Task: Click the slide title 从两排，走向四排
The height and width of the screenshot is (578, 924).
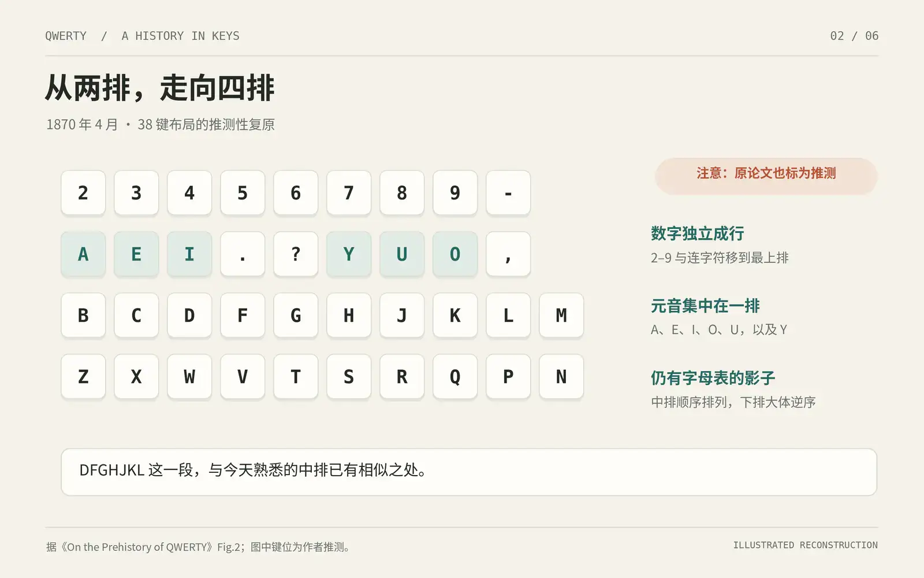Action: coord(160,88)
